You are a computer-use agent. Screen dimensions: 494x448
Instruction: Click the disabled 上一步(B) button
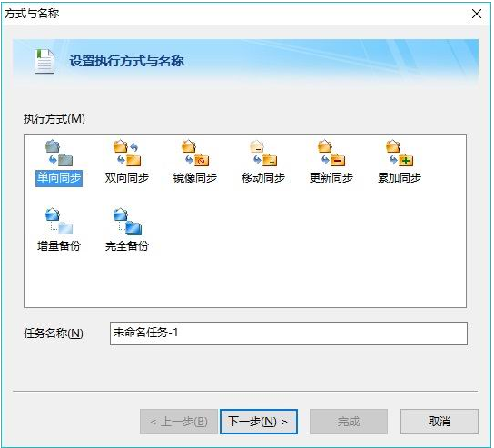point(179,422)
